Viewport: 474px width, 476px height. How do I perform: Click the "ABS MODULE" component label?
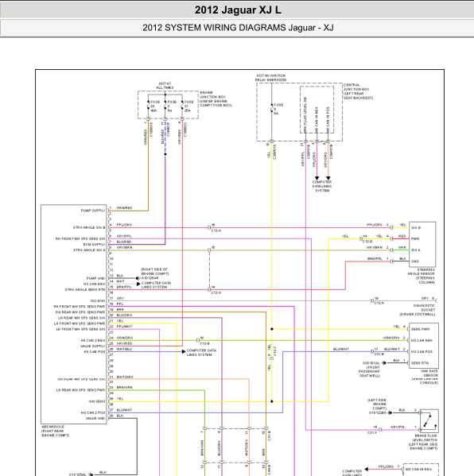pyautogui.click(x=52, y=427)
